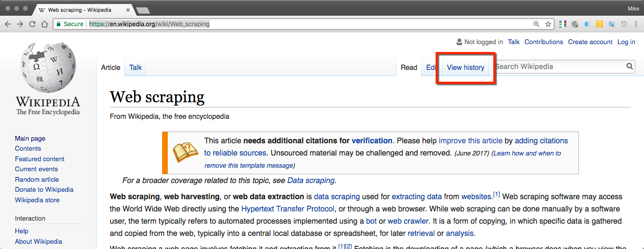This screenshot has width=644, height=249.
Task: Open the Data scraping hatnote link
Action: [311, 180]
